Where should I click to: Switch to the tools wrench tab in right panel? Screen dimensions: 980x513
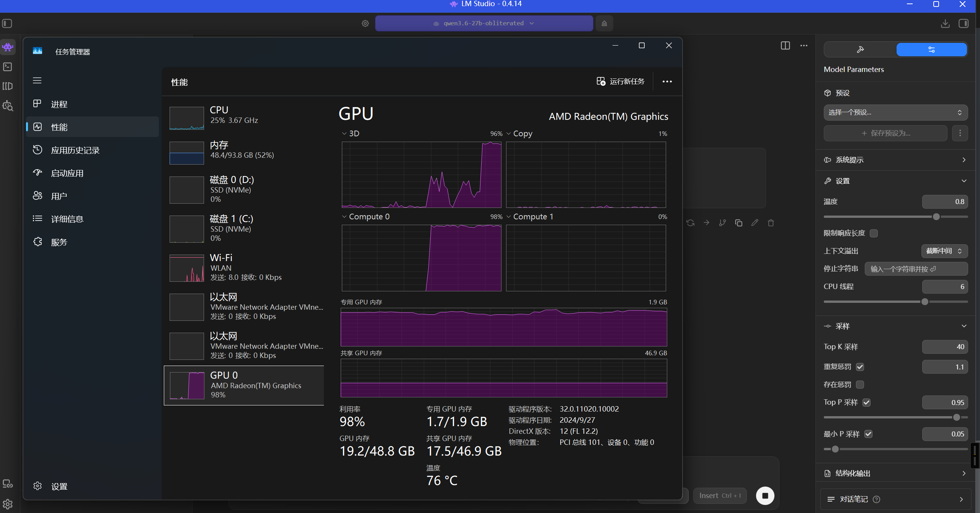click(860, 49)
